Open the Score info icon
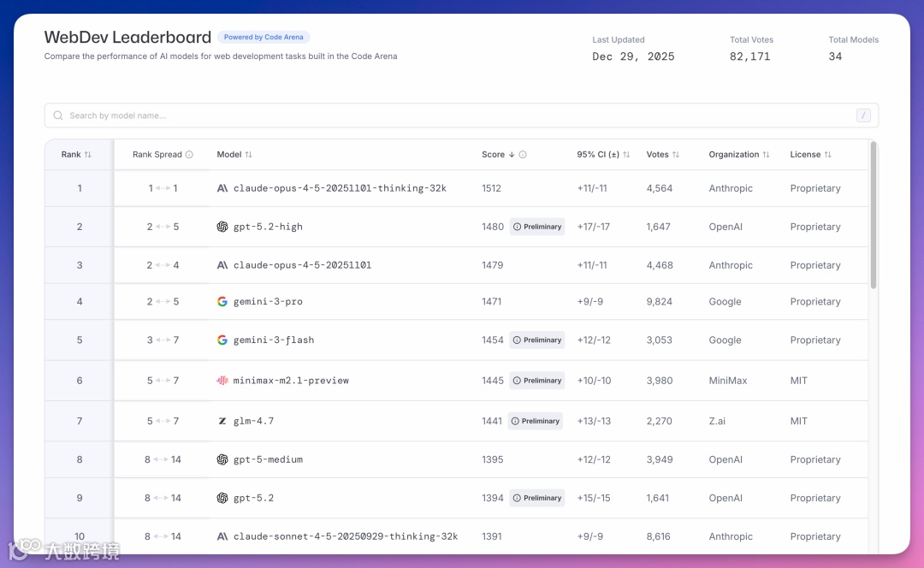Screen dimensions: 924x568 (523, 154)
